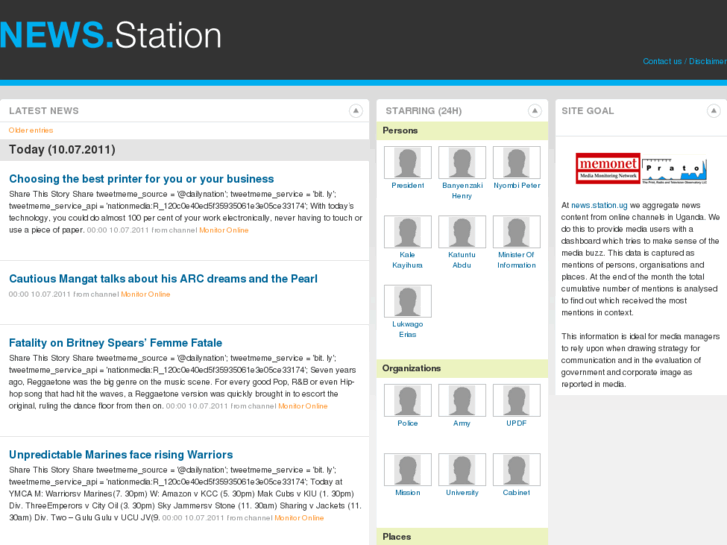Follow Monitor Online link under Britney story
727x545 pixels.
tap(303, 406)
